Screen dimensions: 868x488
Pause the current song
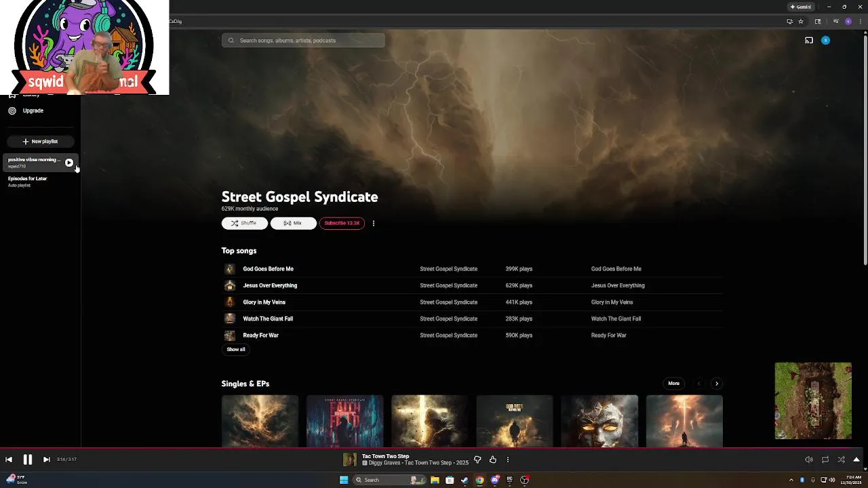tap(27, 460)
